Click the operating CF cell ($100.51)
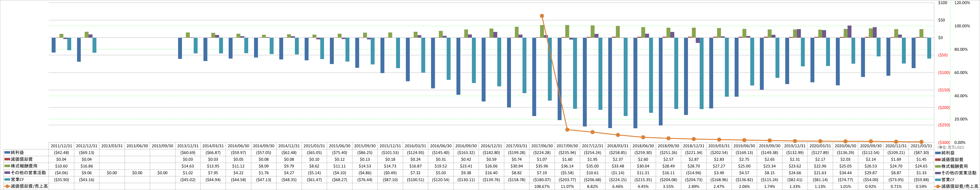This screenshot has height=190, width=980. 415,179
